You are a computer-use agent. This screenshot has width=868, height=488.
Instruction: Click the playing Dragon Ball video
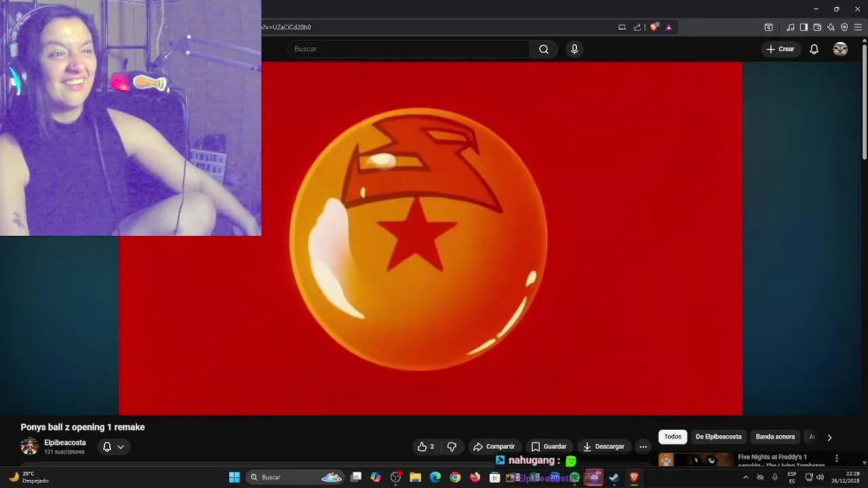point(431,239)
